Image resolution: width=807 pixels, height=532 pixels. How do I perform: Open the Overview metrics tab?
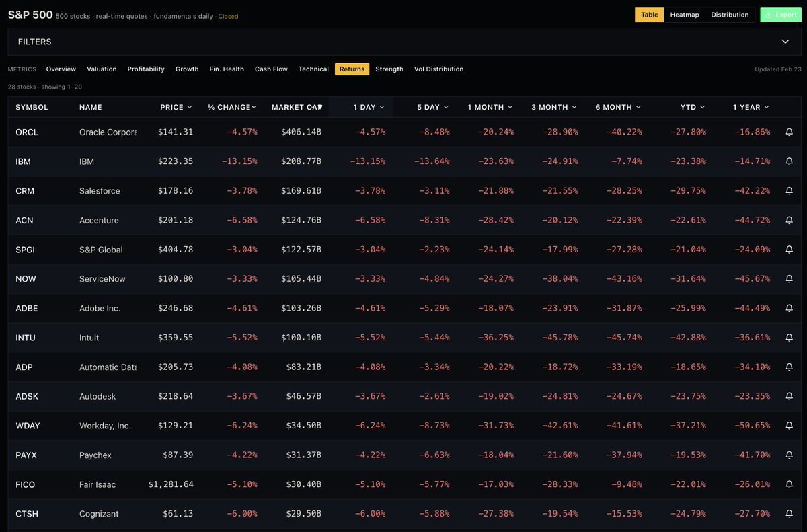tap(61, 69)
